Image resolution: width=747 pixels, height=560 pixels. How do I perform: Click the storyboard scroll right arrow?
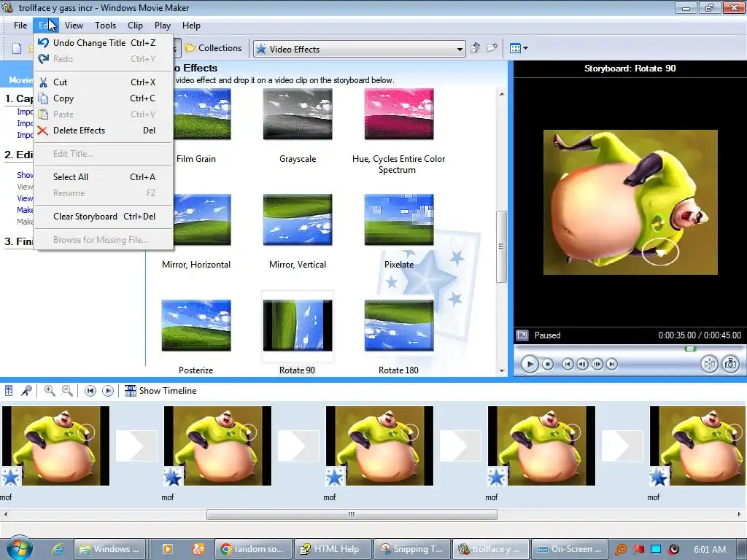tap(740, 515)
